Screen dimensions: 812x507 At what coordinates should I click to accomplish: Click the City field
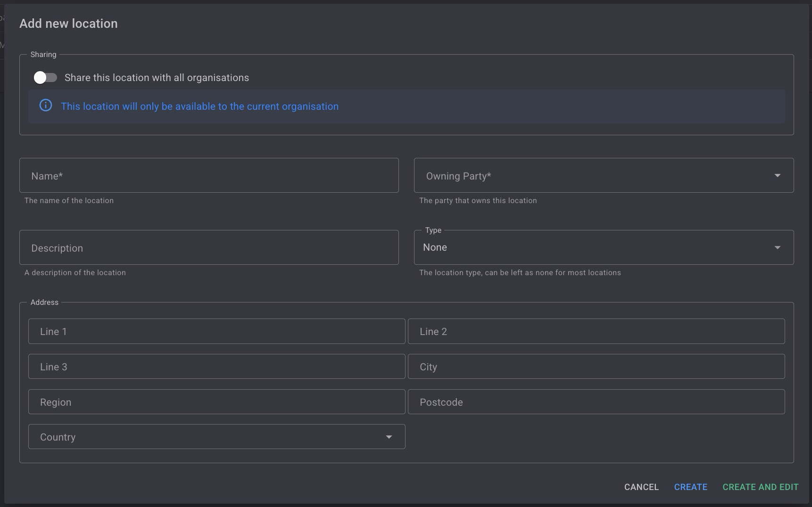(596, 367)
